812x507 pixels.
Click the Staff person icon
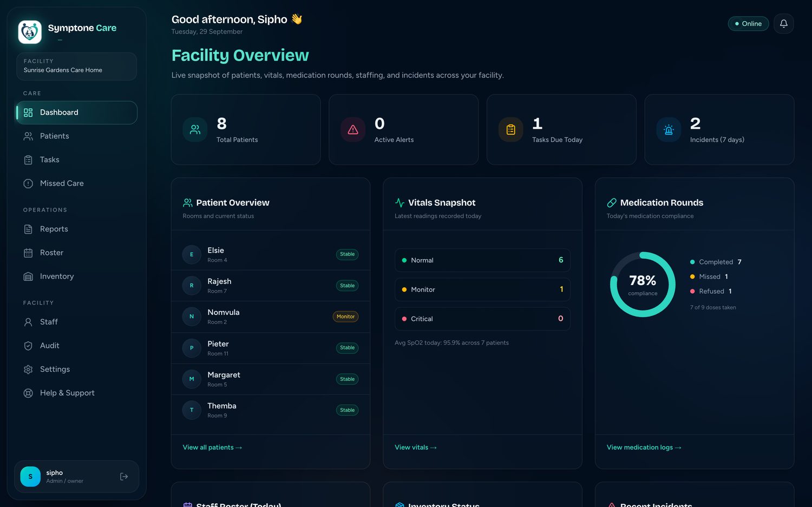click(x=28, y=322)
